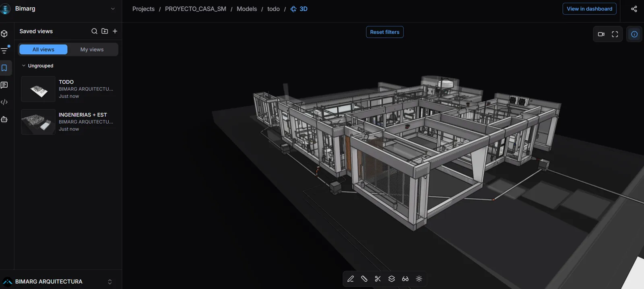Open PROYECTO_CASA_SM breadcrumb link
The width and height of the screenshot is (644, 289).
coord(196,9)
